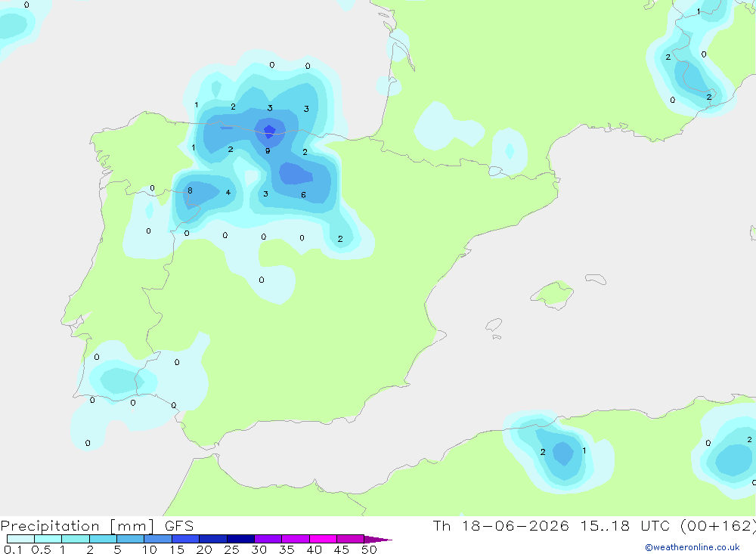
Task: Click the island of Ibiza outline
Action: pos(494,325)
